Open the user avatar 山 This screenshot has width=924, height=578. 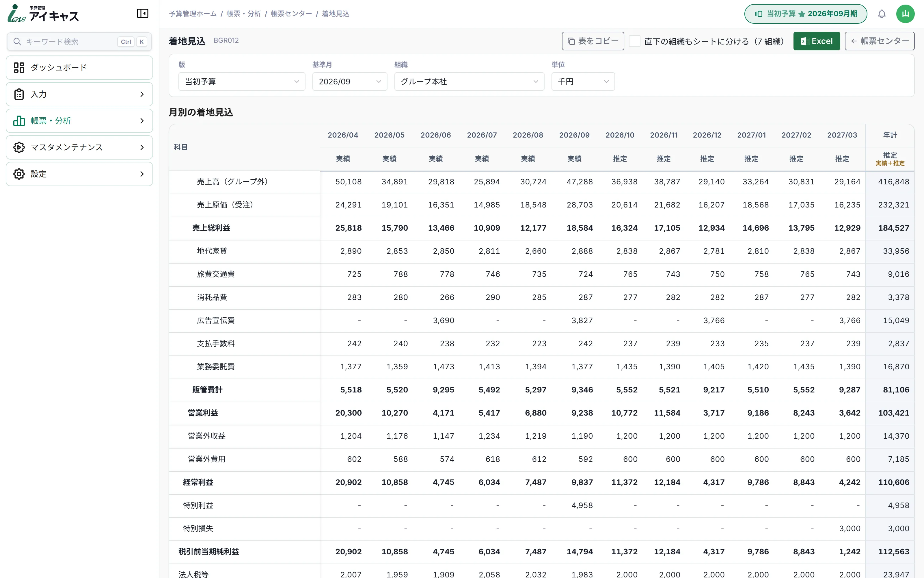tap(905, 14)
